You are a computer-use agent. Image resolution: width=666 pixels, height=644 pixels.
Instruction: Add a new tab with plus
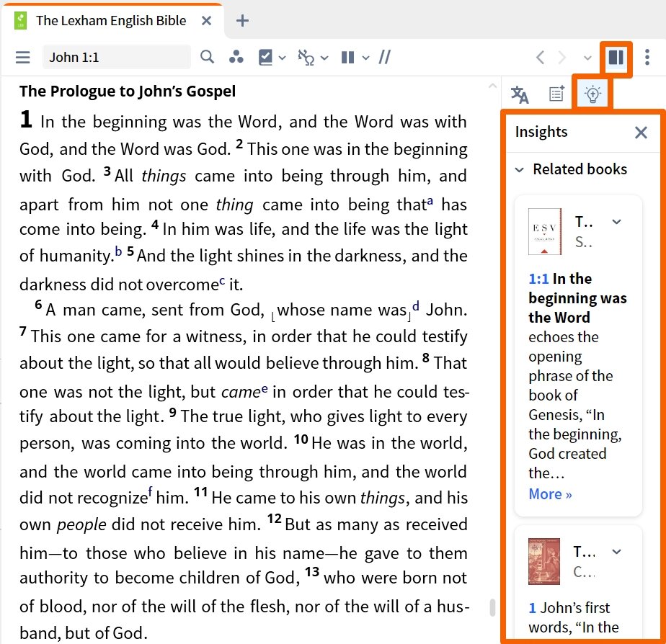(x=242, y=20)
